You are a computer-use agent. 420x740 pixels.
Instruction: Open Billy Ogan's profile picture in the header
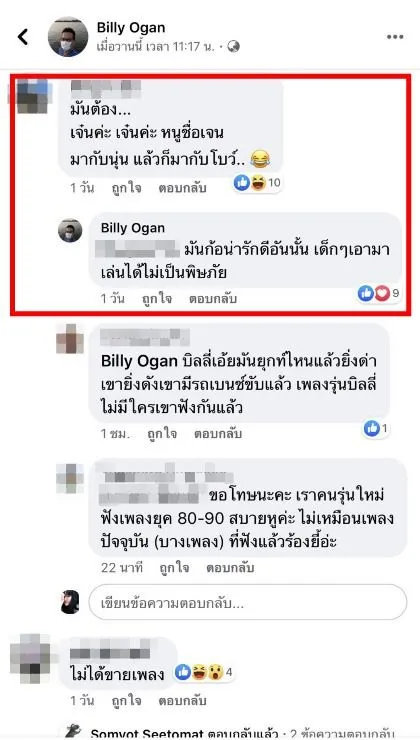68,37
